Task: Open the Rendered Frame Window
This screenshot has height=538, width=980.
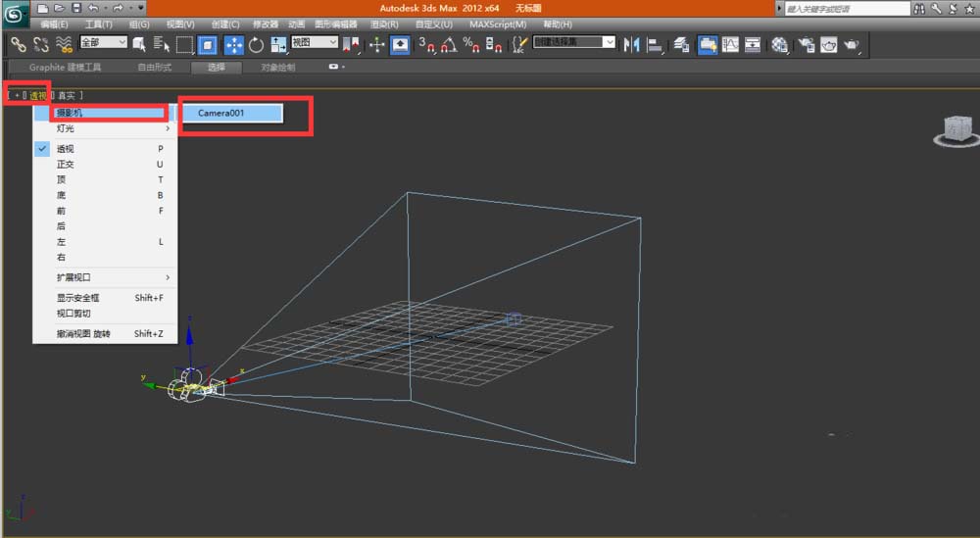Action: [829, 44]
